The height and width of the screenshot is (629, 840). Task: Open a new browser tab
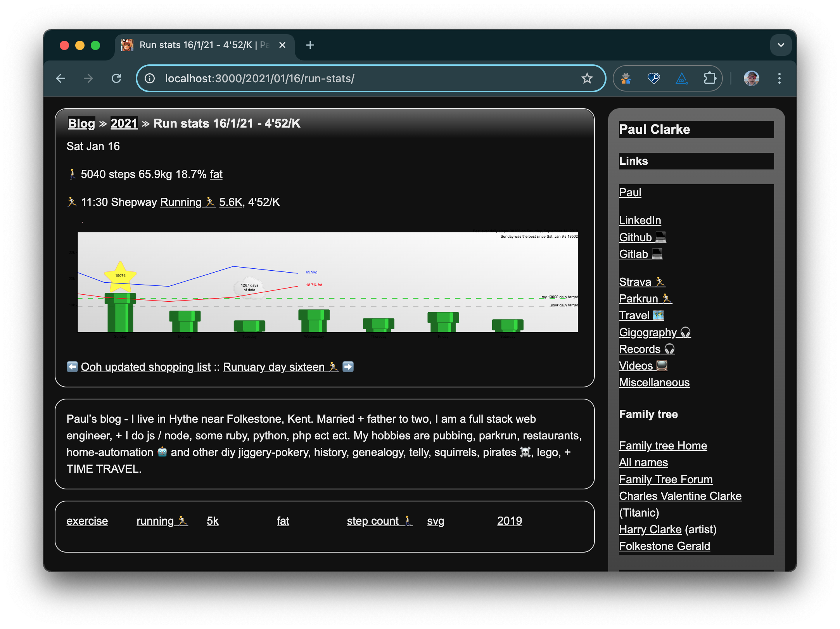pos(310,45)
